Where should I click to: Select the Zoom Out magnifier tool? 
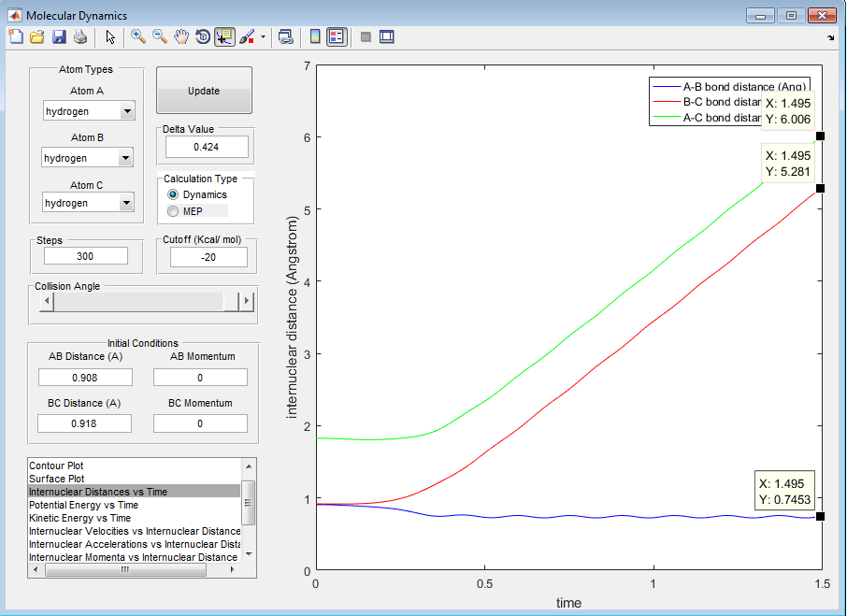160,36
